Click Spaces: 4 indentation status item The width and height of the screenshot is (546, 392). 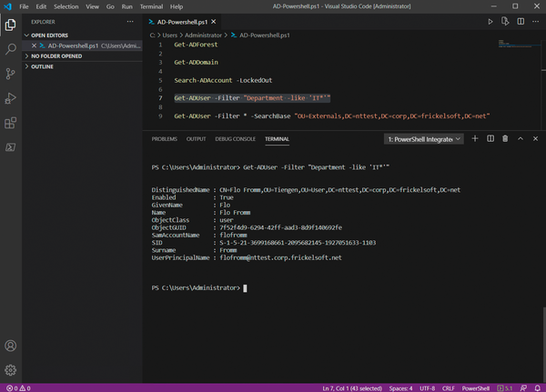[x=400, y=388]
